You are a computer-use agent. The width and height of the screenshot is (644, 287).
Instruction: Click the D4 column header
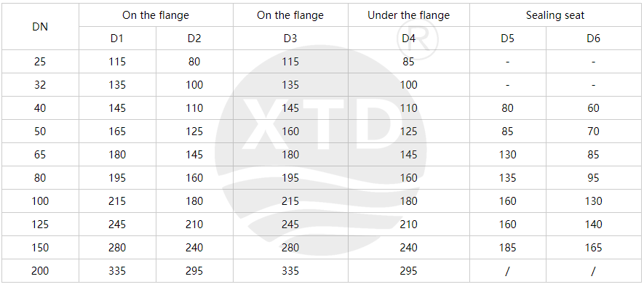coord(409,39)
